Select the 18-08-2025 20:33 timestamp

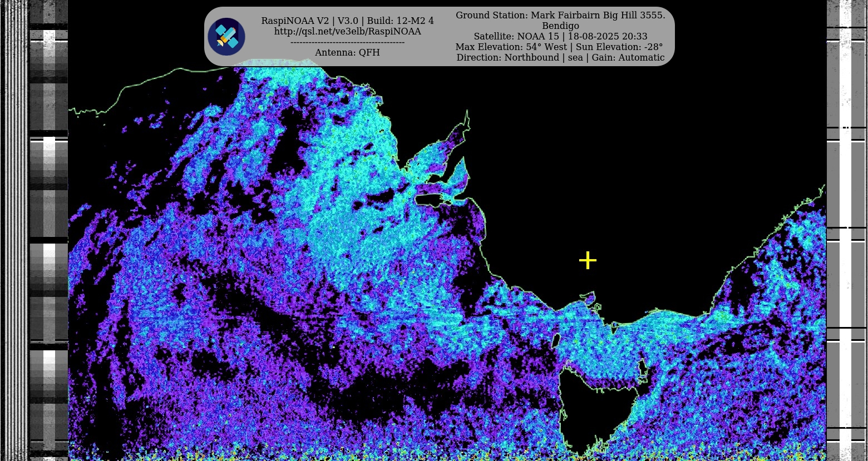pyautogui.click(x=608, y=37)
